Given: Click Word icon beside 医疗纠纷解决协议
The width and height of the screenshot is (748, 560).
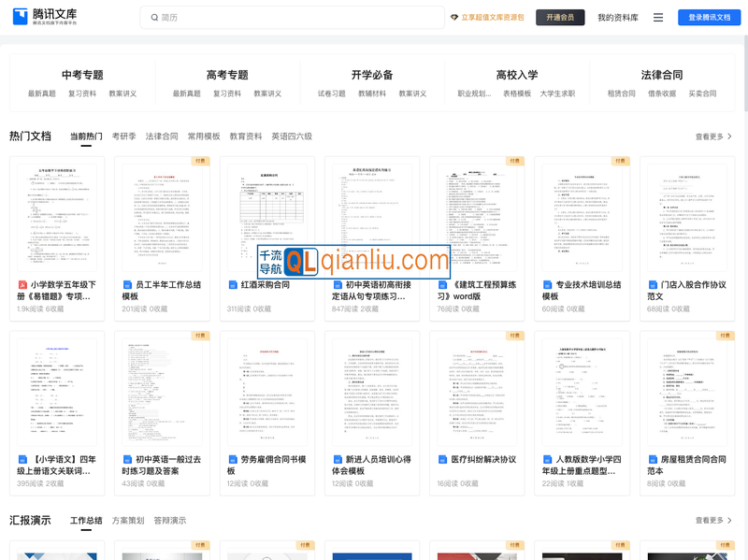Looking at the screenshot, I should click(x=442, y=460).
